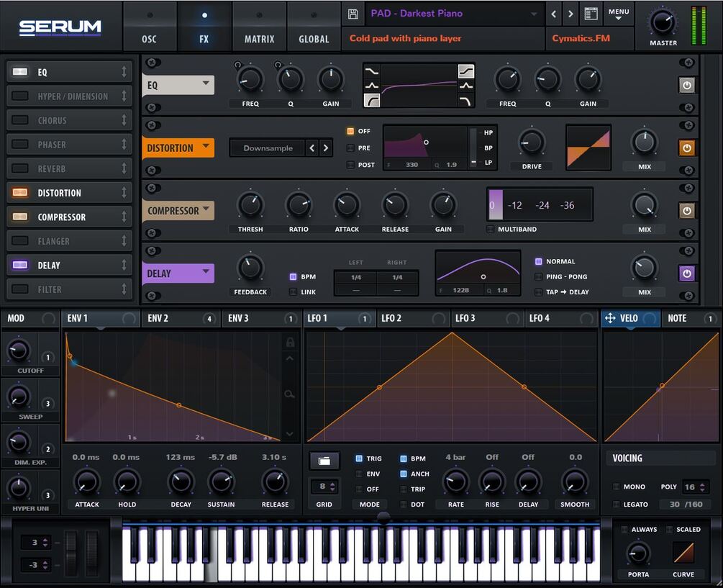
Task: Click distortion filter frequency value 330
Action: tap(411, 165)
